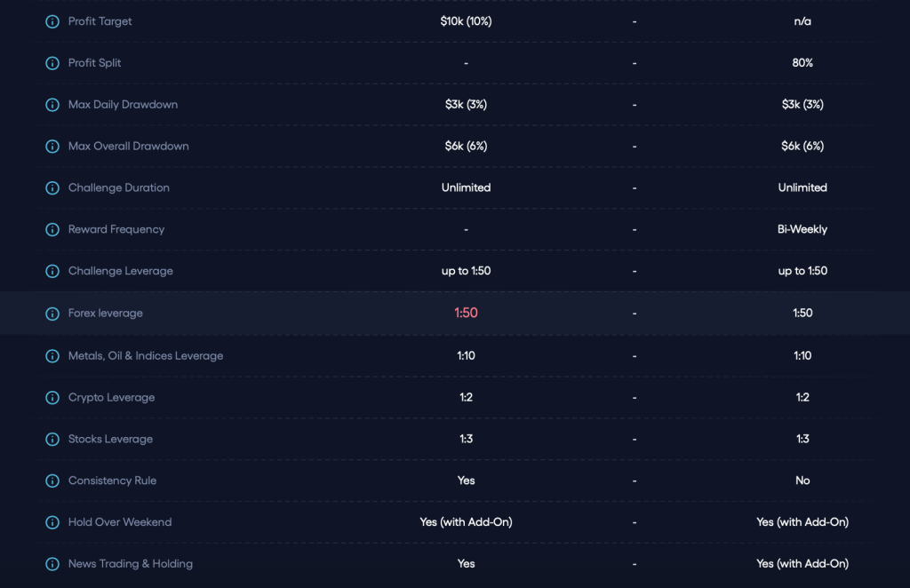Screen dimensions: 910x588
Task: Show info for Max Overall Drawdown
Action: [x=52, y=147]
